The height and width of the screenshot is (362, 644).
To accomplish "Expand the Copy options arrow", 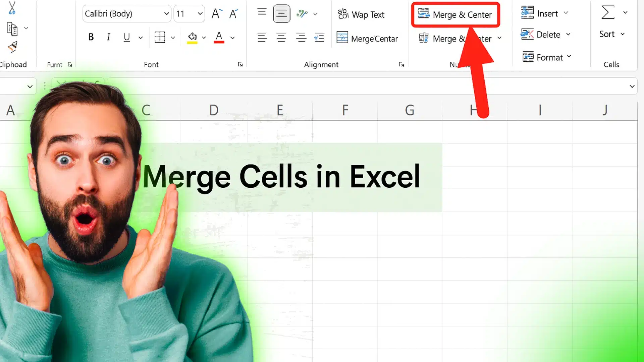I will click(26, 28).
